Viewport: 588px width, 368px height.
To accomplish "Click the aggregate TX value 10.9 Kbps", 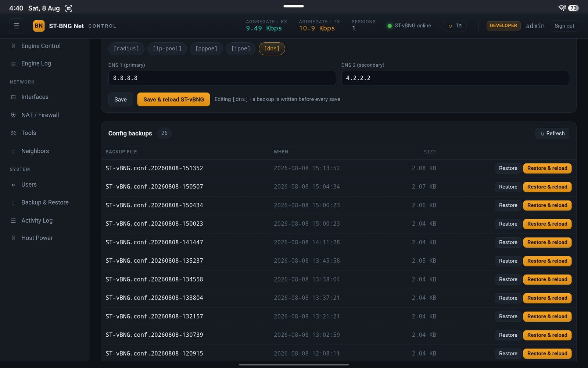I will 317,28.
